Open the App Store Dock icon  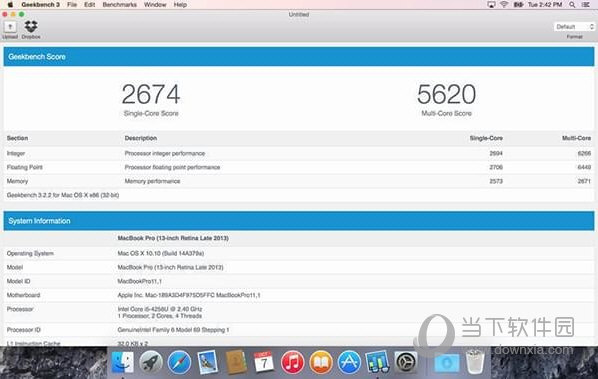[349, 362]
